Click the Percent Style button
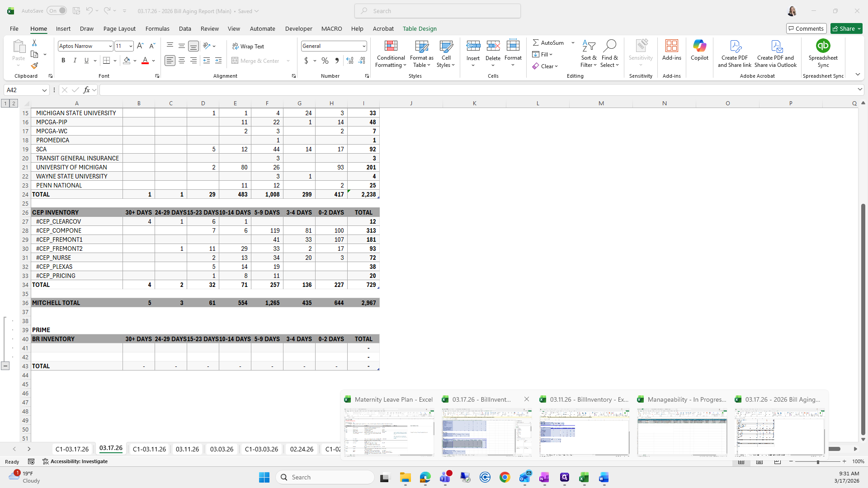Image resolution: width=868 pixels, height=488 pixels. (325, 61)
